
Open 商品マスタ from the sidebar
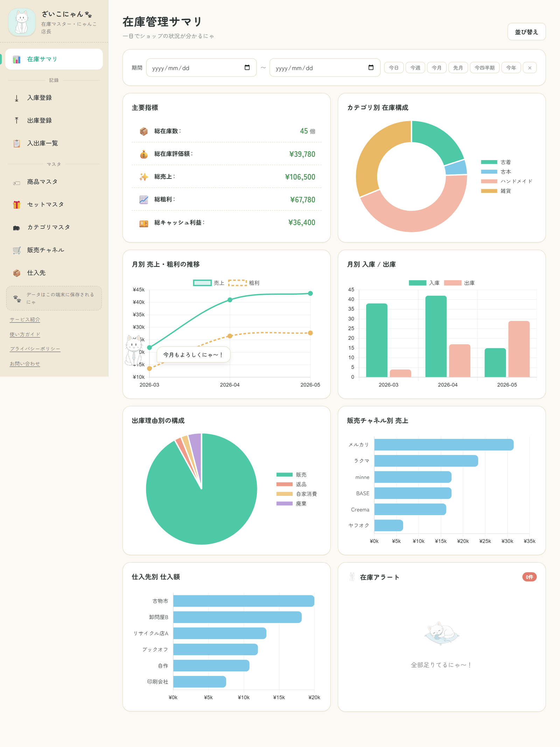pyautogui.click(x=54, y=182)
